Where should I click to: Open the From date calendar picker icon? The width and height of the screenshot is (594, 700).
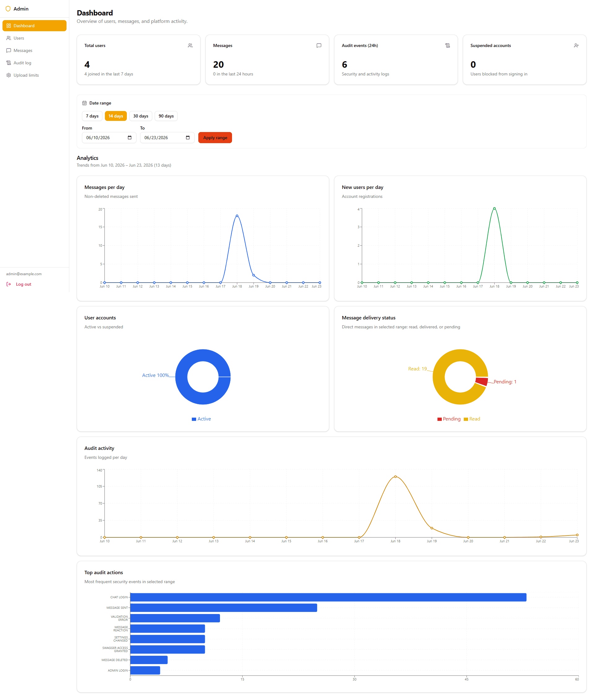(x=130, y=138)
